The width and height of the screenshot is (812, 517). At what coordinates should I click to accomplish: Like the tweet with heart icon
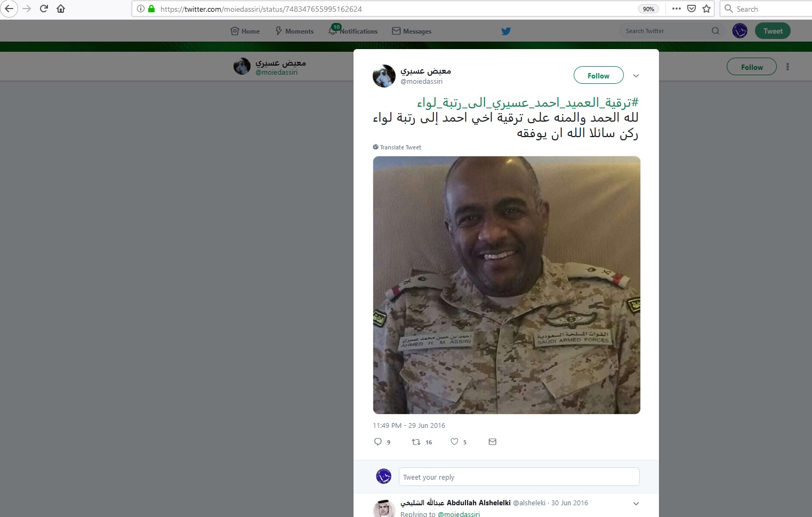point(454,442)
